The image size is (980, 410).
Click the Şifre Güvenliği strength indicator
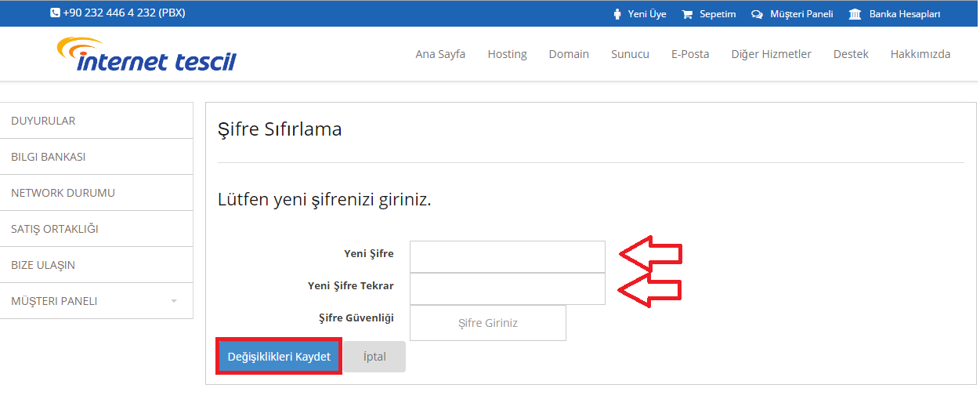(x=488, y=323)
